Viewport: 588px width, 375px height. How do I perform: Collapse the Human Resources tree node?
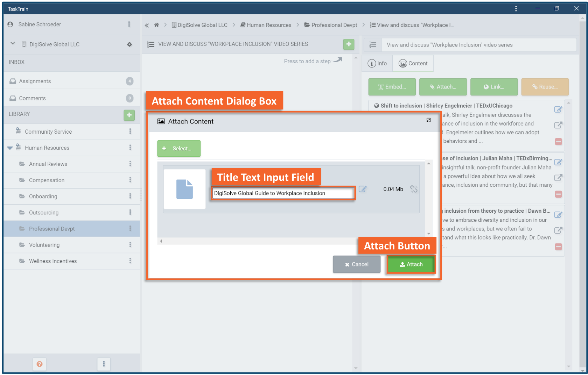coord(10,148)
